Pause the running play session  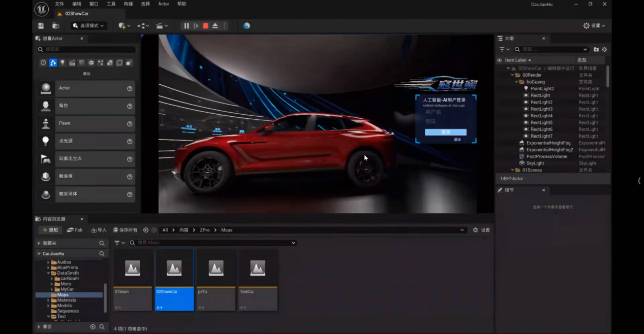(x=187, y=26)
